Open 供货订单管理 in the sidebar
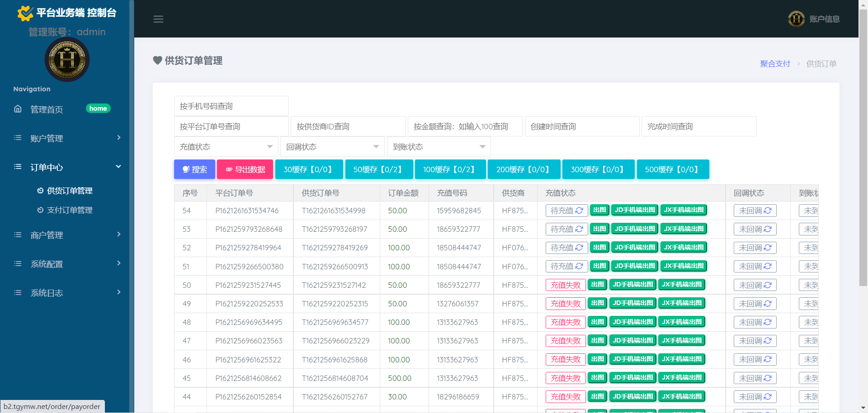The height and width of the screenshot is (413, 868). (x=70, y=191)
